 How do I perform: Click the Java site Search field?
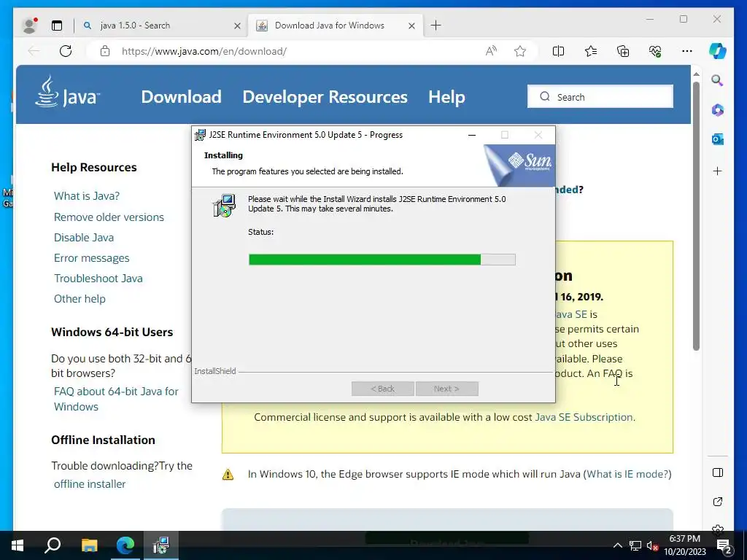click(600, 97)
